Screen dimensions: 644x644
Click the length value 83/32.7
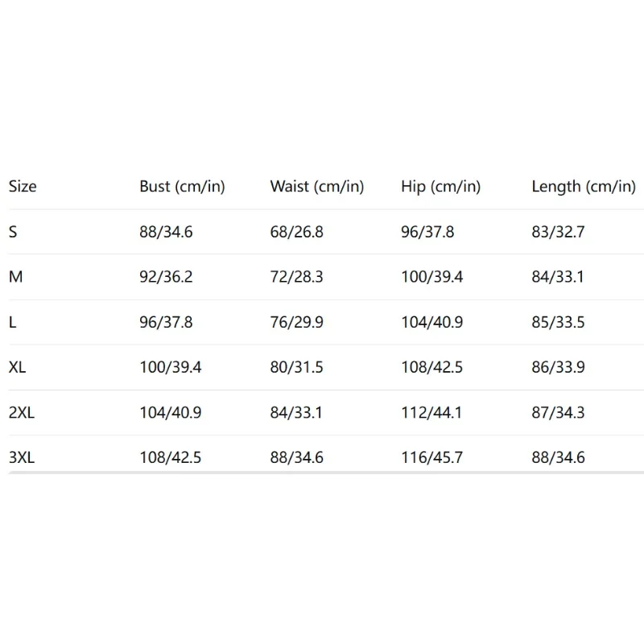(558, 233)
